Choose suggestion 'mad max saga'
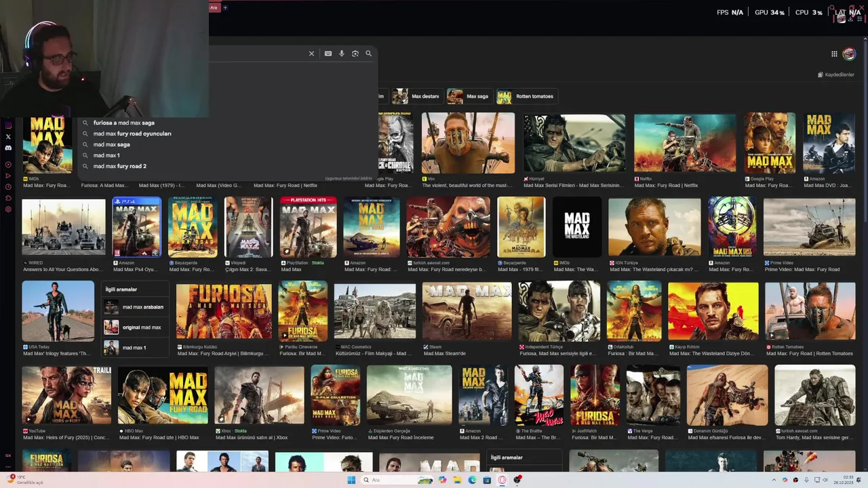The height and width of the screenshot is (488, 868). [x=111, y=144]
